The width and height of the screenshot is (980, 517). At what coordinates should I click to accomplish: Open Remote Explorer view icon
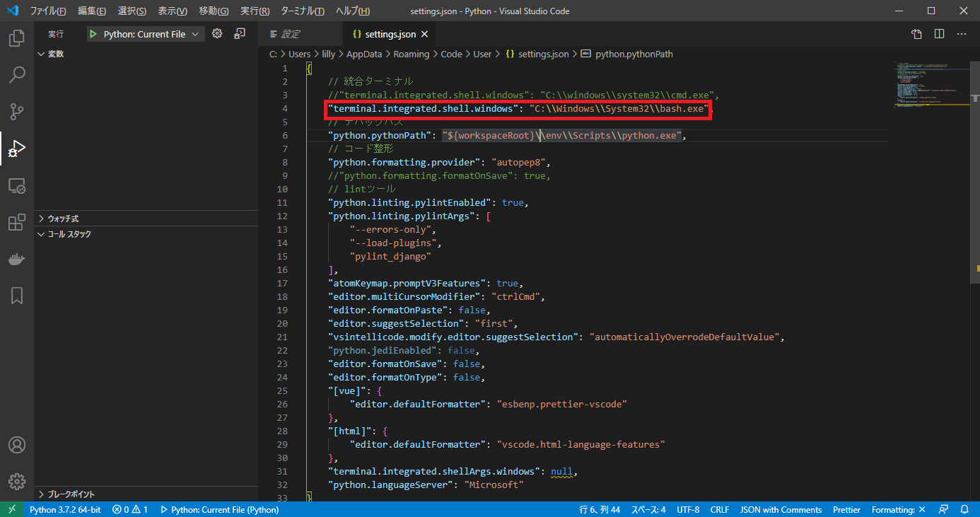(x=17, y=185)
